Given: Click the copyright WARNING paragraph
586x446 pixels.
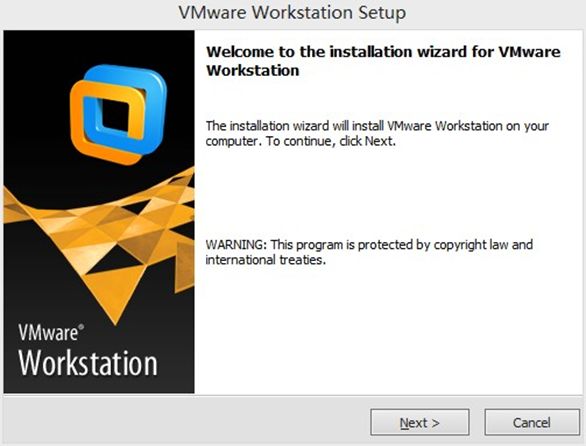Looking at the screenshot, I should pos(369,252).
